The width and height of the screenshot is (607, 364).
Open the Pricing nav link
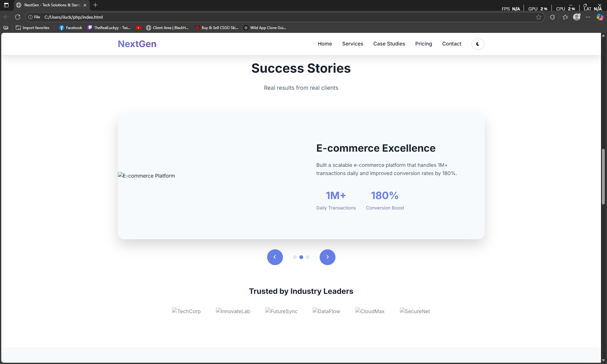coord(423,44)
